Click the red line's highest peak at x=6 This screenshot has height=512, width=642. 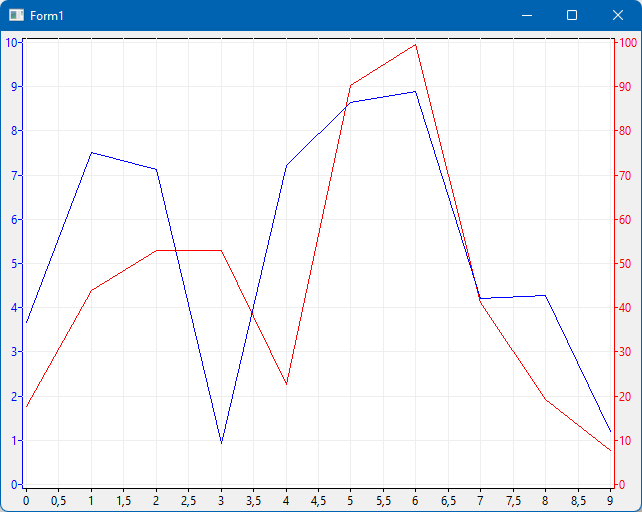click(x=415, y=44)
